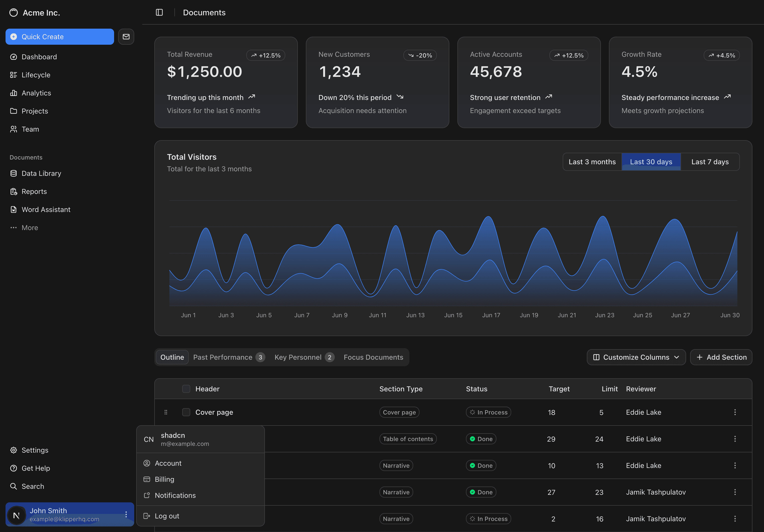The image size is (764, 532).
Task: Tick the Header select-all checkbox
Action: 186,389
